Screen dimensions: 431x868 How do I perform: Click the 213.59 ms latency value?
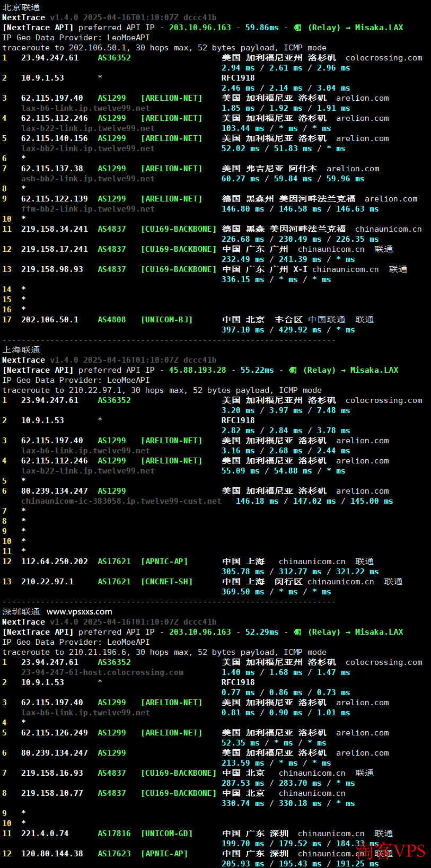pyautogui.click(x=243, y=763)
